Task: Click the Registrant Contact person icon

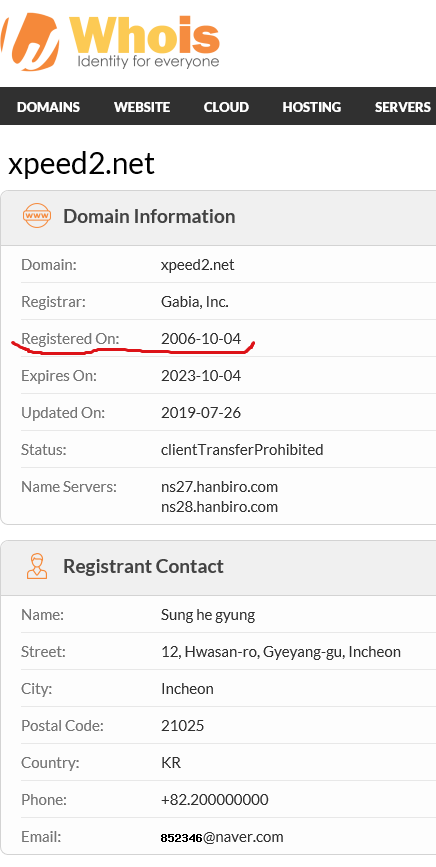Action: tap(37, 566)
